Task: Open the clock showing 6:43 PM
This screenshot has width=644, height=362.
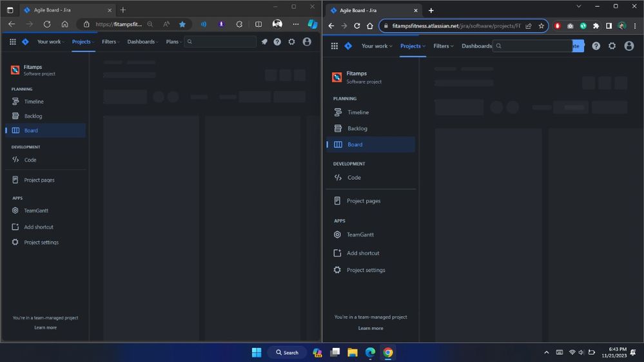Action: click(x=614, y=352)
